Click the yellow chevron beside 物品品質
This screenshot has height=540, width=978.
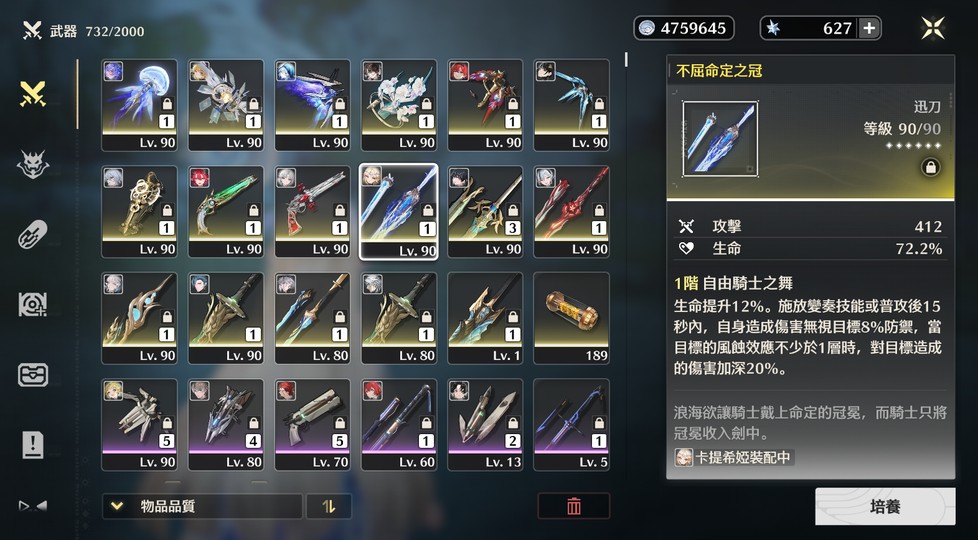click(x=117, y=506)
